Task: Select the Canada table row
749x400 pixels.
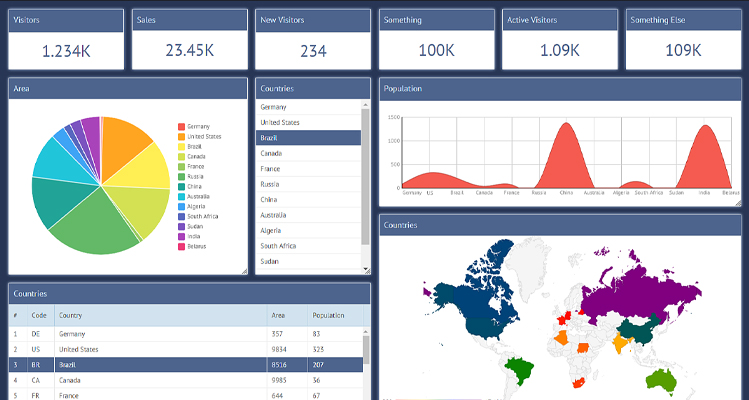Action: [186, 380]
